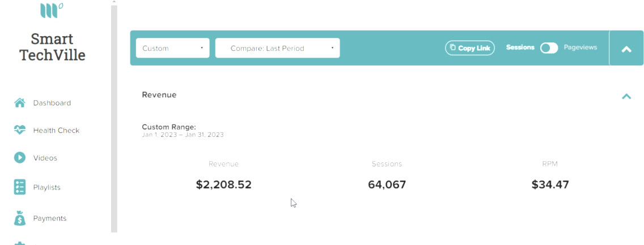Click the Payments money bag icon

point(20,218)
